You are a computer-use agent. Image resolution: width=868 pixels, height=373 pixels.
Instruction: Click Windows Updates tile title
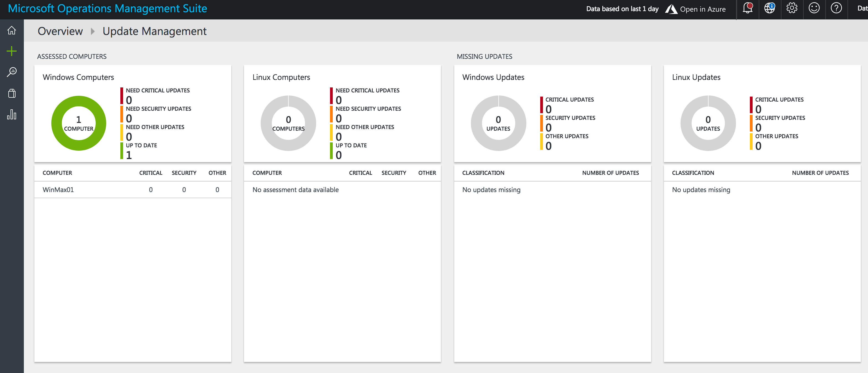[x=493, y=77]
